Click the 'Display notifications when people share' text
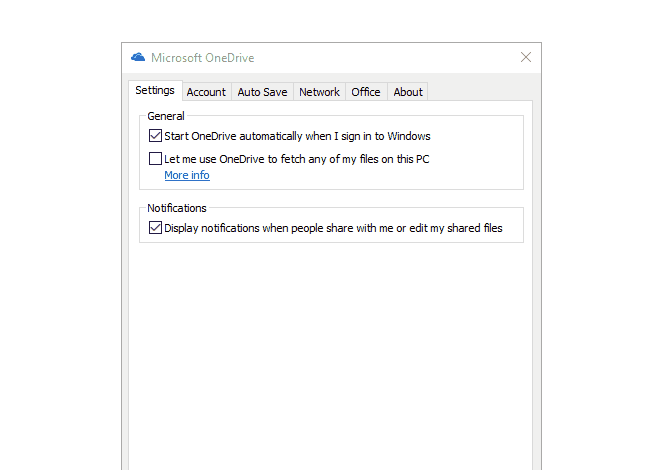 click(333, 228)
